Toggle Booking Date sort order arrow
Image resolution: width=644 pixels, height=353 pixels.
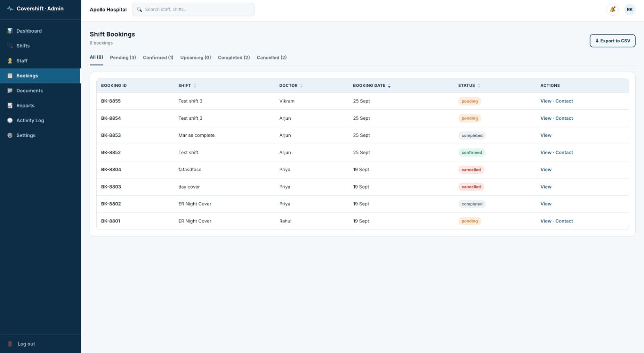(389, 86)
